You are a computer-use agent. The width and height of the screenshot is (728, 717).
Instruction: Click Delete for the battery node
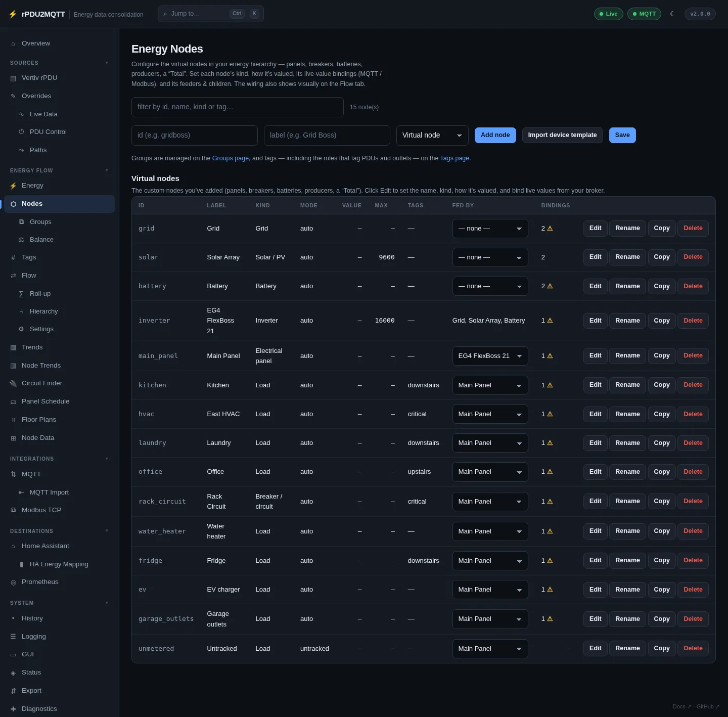[x=693, y=286]
